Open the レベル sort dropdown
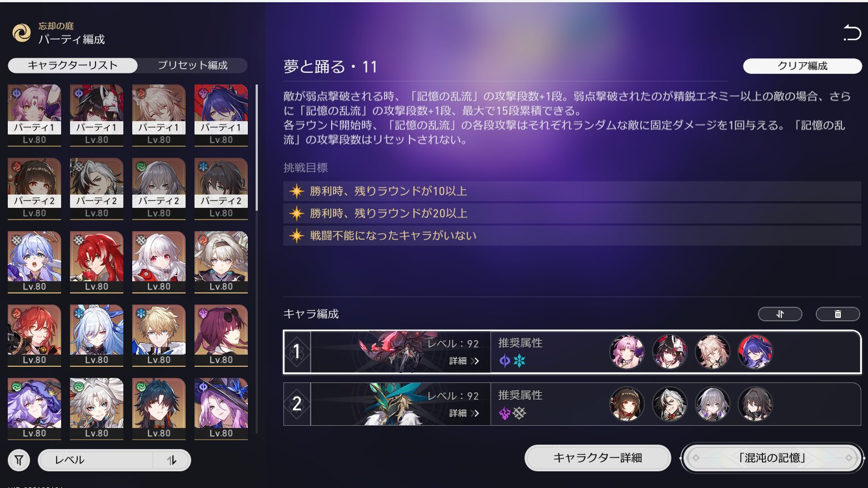This screenshot has height=488, width=868. 96,460
